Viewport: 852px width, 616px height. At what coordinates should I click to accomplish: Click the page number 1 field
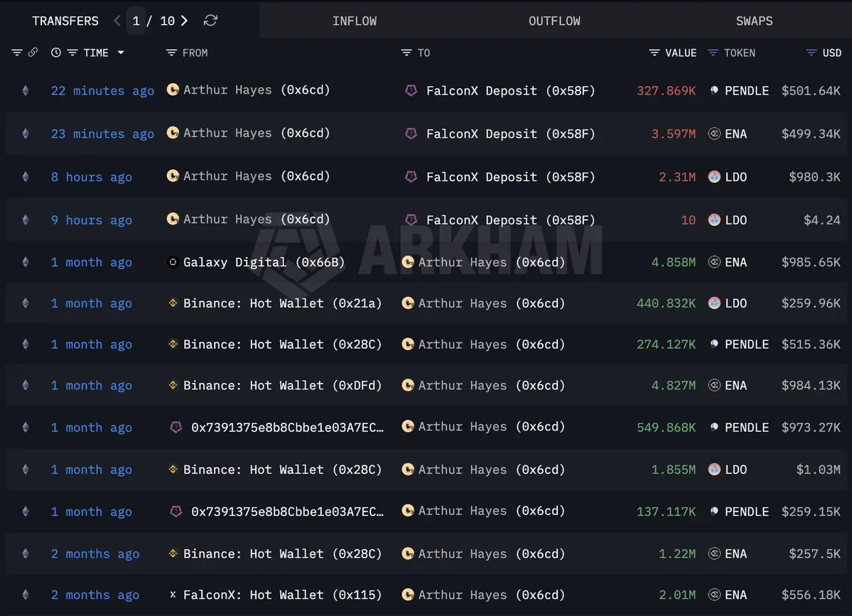pyautogui.click(x=136, y=21)
